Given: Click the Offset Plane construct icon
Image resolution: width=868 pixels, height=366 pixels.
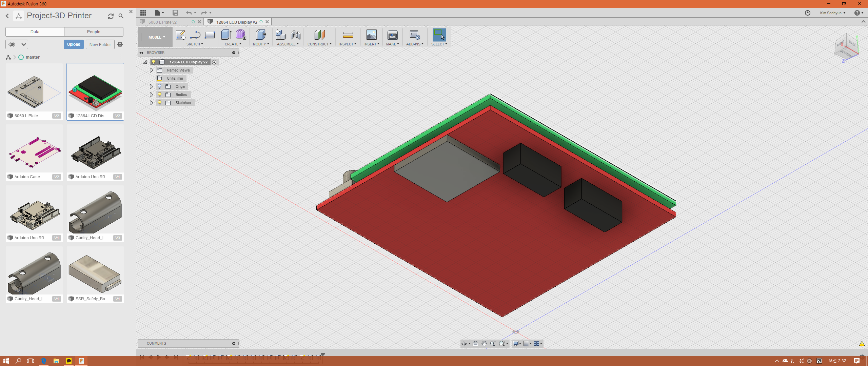Looking at the screenshot, I should click(319, 35).
